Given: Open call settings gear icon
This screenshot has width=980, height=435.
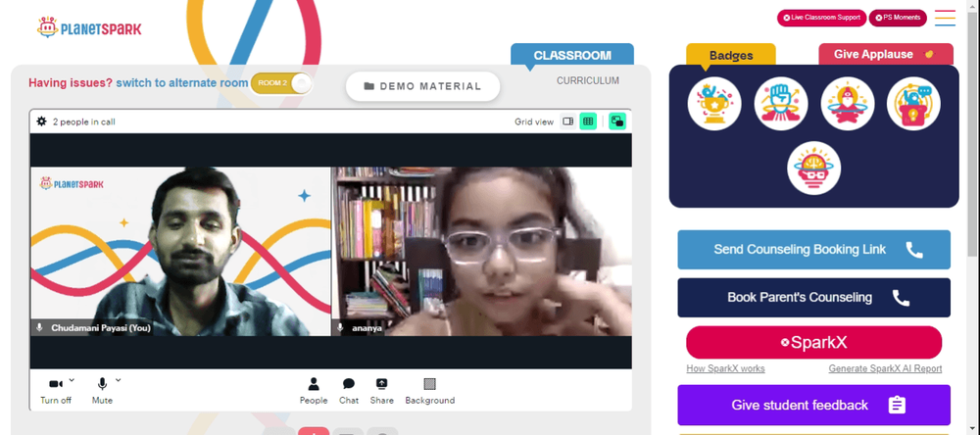Looking at the screenshot, I should point(41,121).
